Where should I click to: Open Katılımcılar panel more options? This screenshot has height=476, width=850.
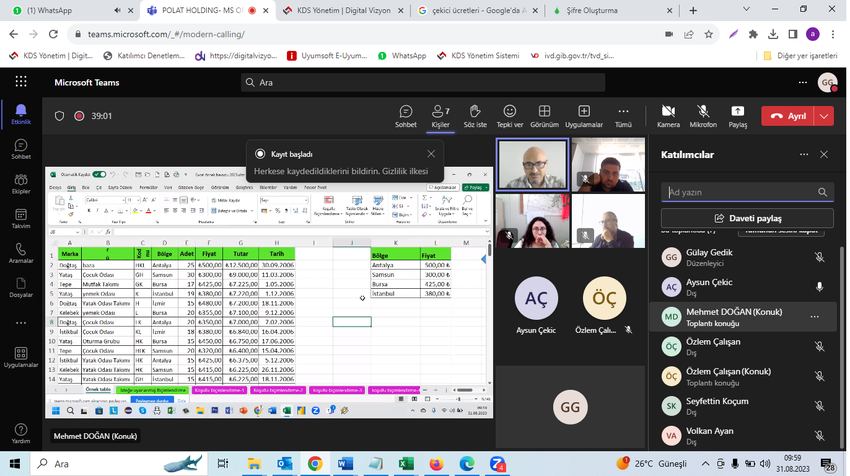pyautogui.click(x=804, y=155)
